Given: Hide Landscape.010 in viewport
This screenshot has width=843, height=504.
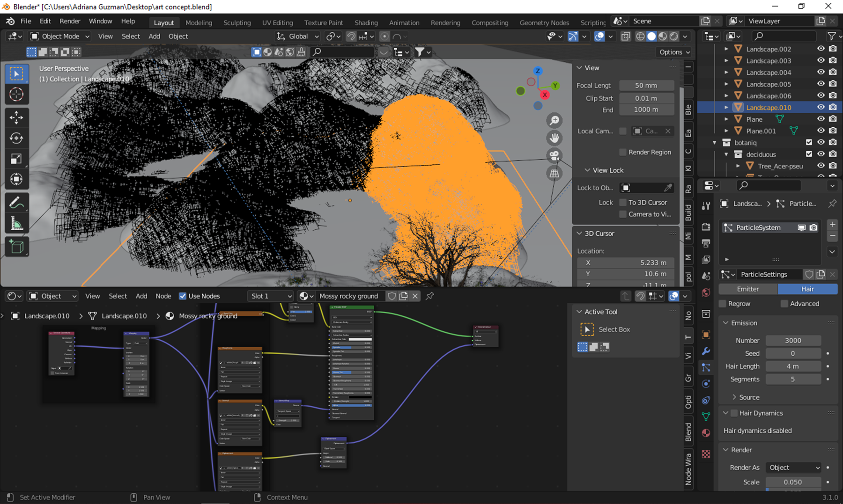Looking at the screenshot, I should point(821,107).
